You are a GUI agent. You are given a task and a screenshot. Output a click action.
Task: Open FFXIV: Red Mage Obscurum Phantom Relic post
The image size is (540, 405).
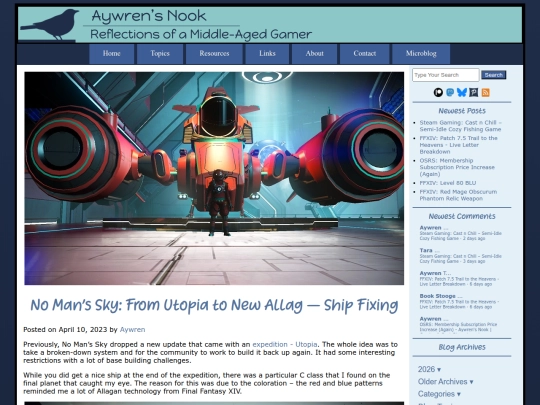point(458,195)
